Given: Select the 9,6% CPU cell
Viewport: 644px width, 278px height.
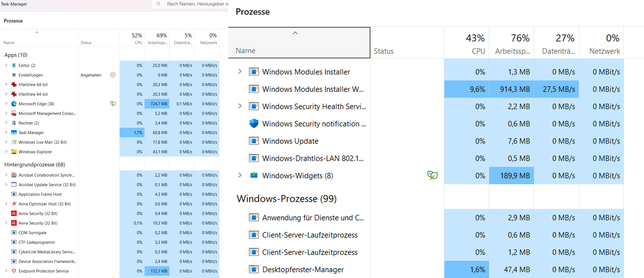Looking at the screenshot, I should 467,89.
